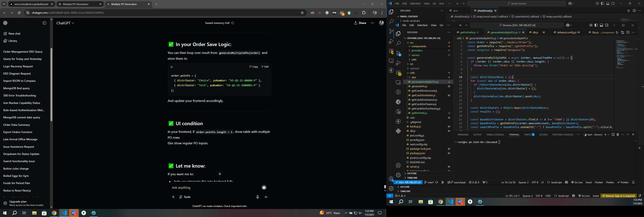Viewport: 644px width, 217px height.
Task: Open Manage gear in Devoms activity bar
Action: tap(398, 175)
